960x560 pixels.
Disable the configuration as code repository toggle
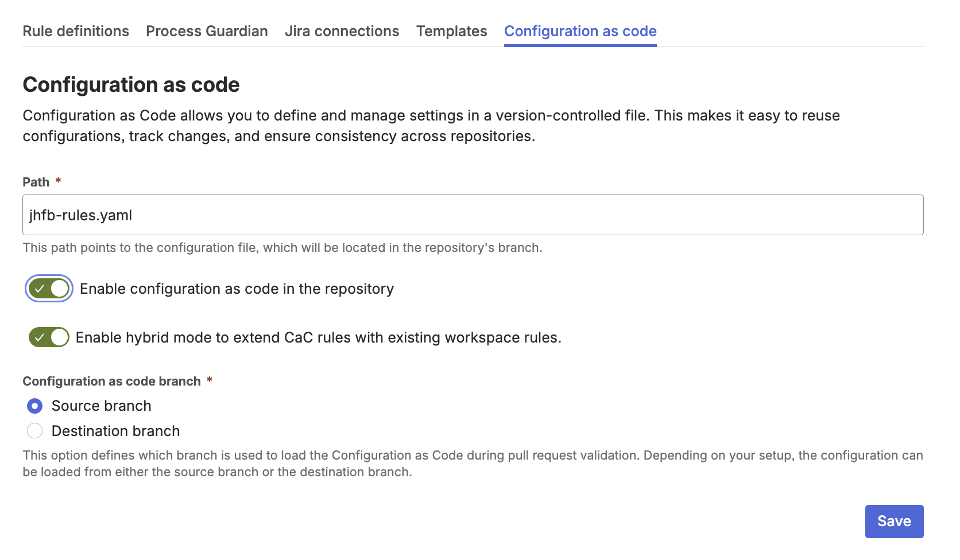tap(49, 289)
